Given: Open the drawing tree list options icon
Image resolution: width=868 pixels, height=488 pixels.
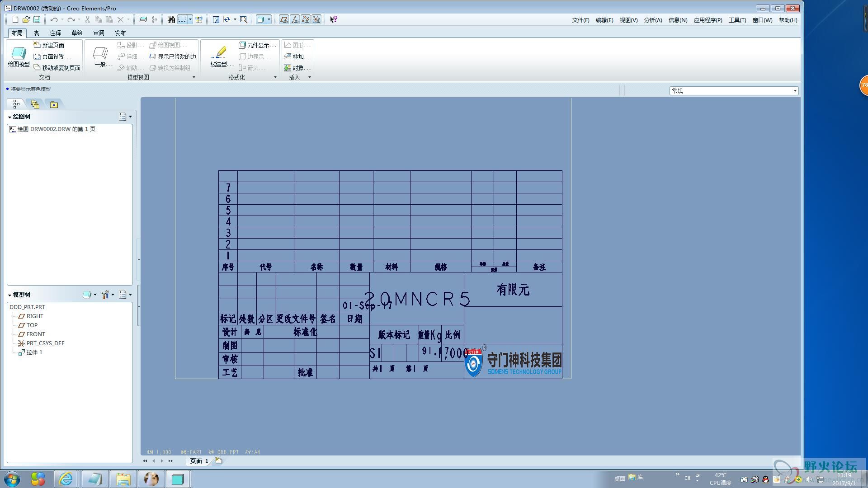Looking at the screenshot, I should (x=123, y=117).
